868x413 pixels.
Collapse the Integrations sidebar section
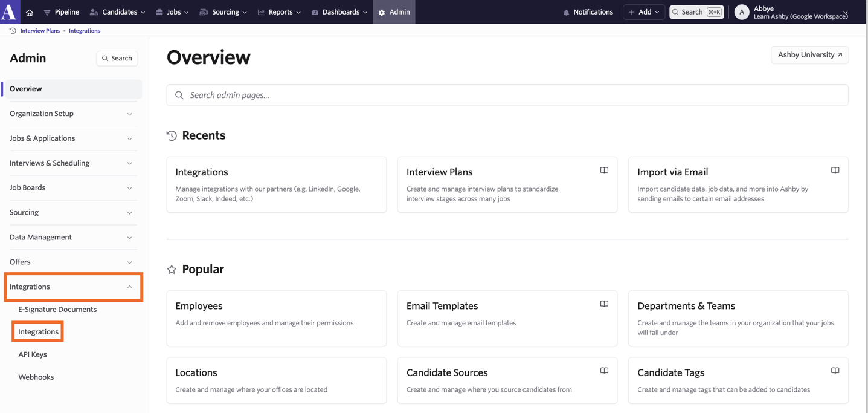(x=73, y=287)
